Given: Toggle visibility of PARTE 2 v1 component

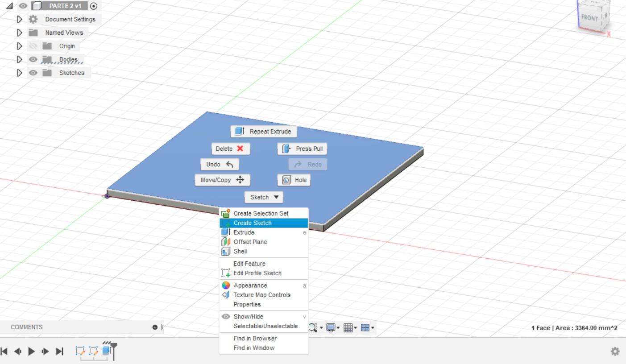Looking at the screenshot, I should (x=23, y=6).
